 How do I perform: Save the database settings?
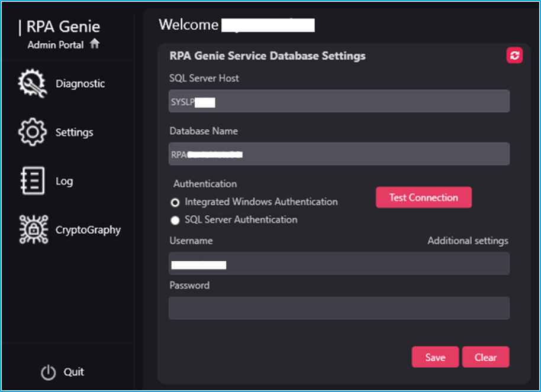point(436,357)
